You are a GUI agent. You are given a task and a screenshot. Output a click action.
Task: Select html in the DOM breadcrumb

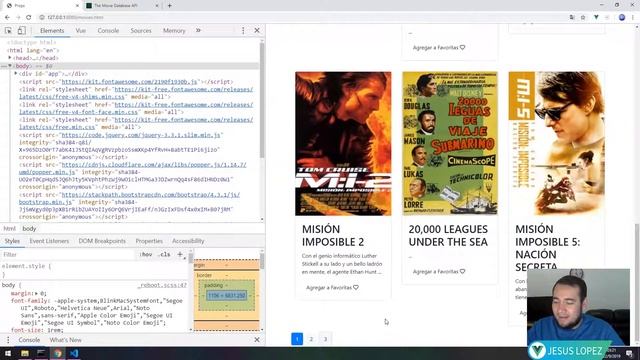click(9, 229)
